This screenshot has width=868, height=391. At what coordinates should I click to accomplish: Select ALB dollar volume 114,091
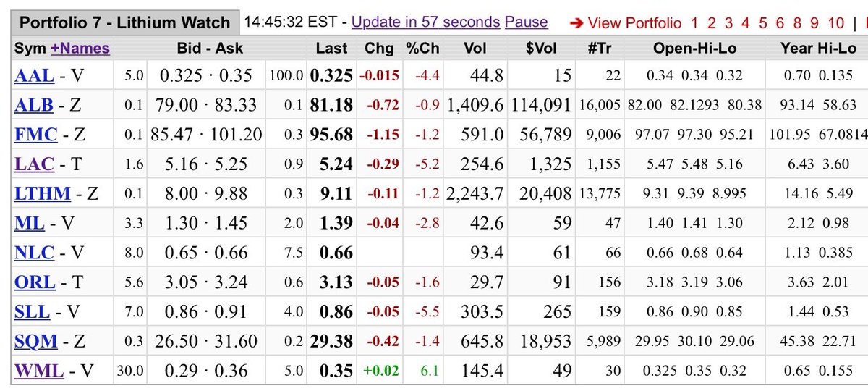540,104
